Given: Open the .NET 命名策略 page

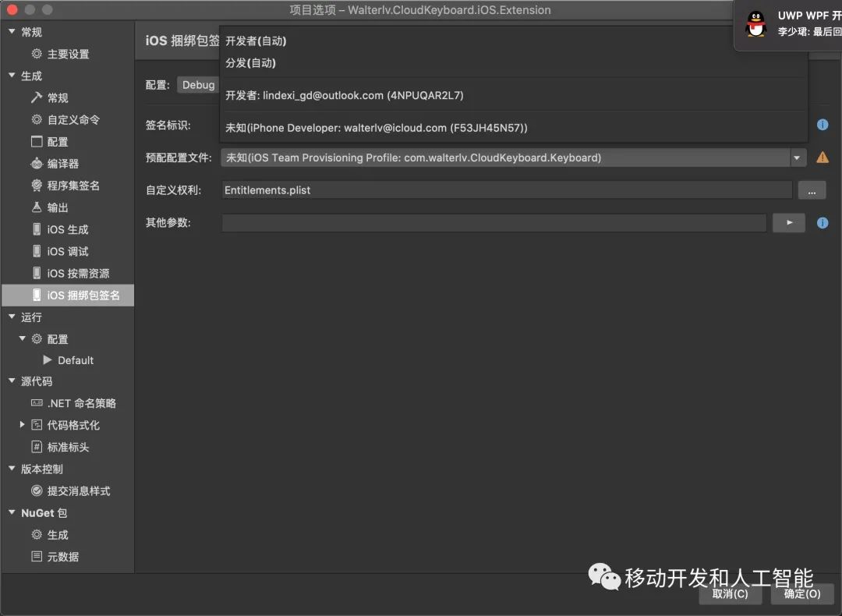Looking at the screenshot, I should (x=82, y=403).
